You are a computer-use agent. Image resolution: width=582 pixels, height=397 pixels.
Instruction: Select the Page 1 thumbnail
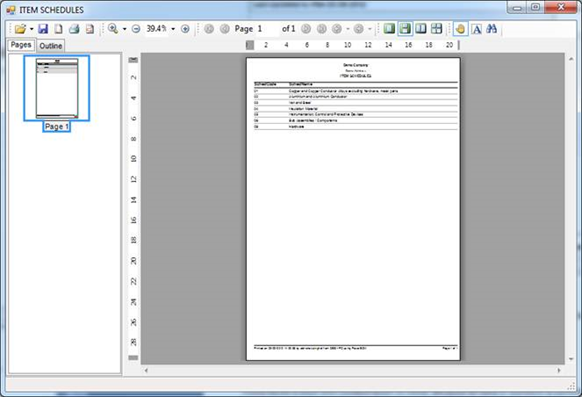click(x=57, y=88)
